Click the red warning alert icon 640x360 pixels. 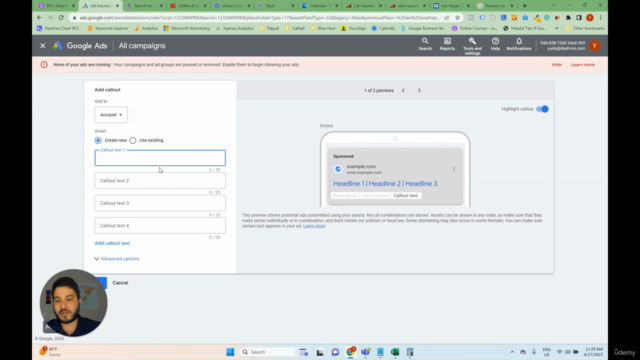pyautogui.click(x=44, y=64)
